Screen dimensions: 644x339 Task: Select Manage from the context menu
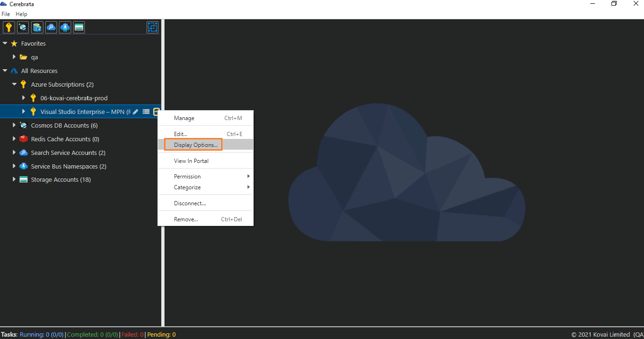click(184, 118)
